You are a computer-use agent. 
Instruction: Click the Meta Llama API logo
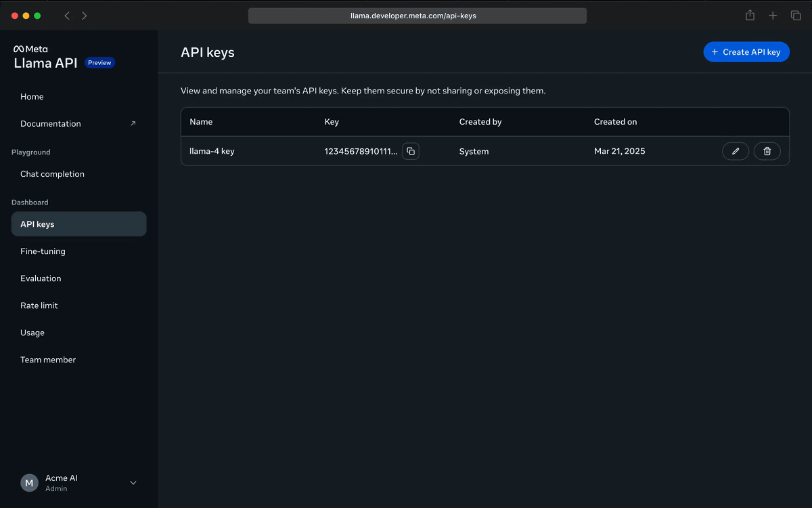45,58
